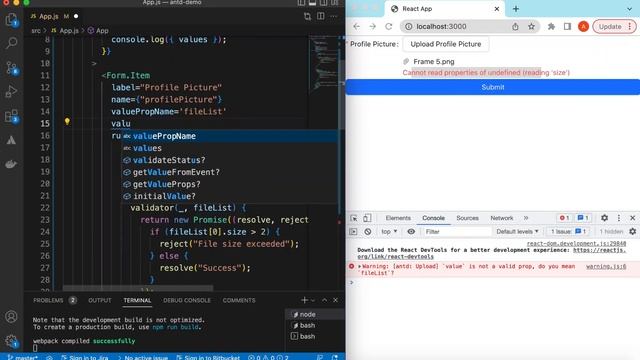Click the Chrome back arrow
The image size is (640, 360).
tap(356, 27)
